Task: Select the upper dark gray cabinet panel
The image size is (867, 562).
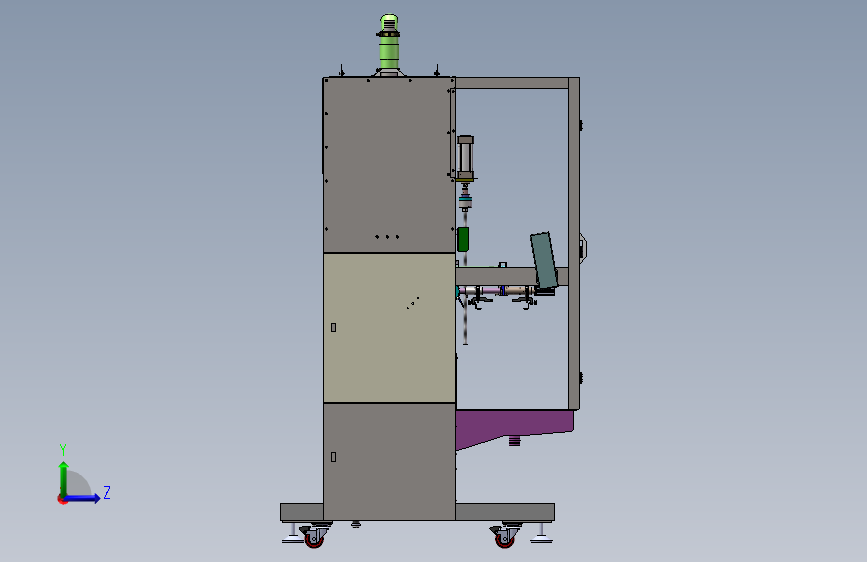Action: 389,165
